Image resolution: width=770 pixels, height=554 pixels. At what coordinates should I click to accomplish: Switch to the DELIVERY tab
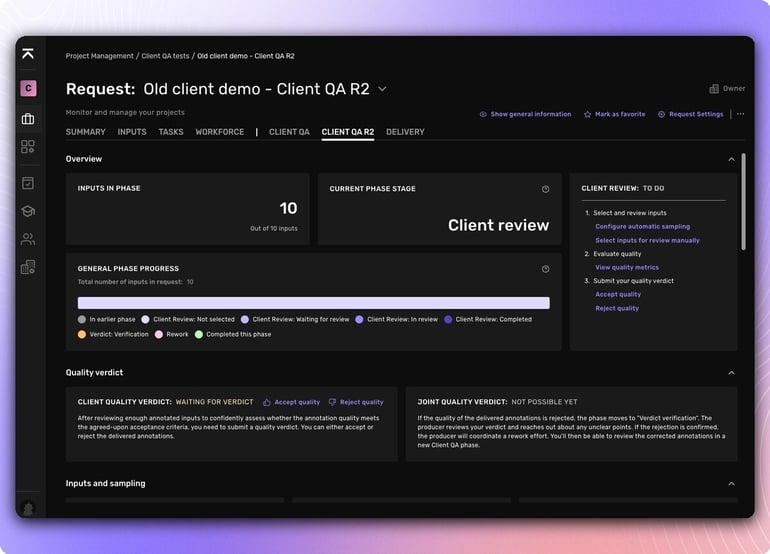tap(405, 132)
